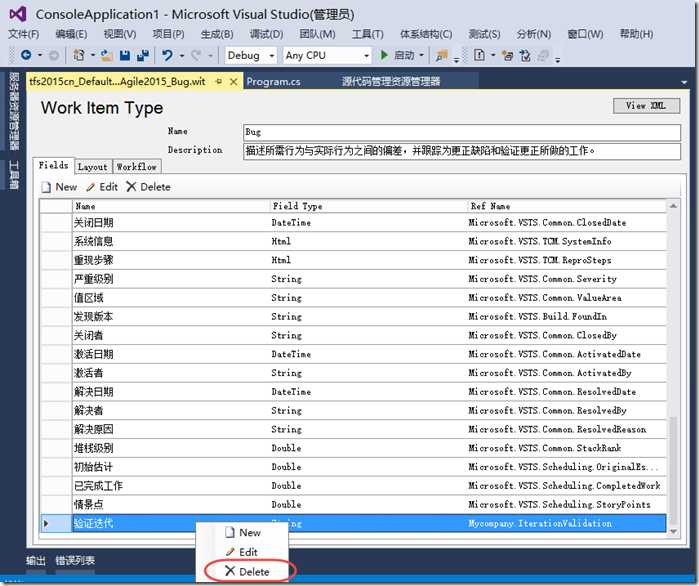Switch to the Layout tab
This screenshot has height=586, width=699.
93,167
